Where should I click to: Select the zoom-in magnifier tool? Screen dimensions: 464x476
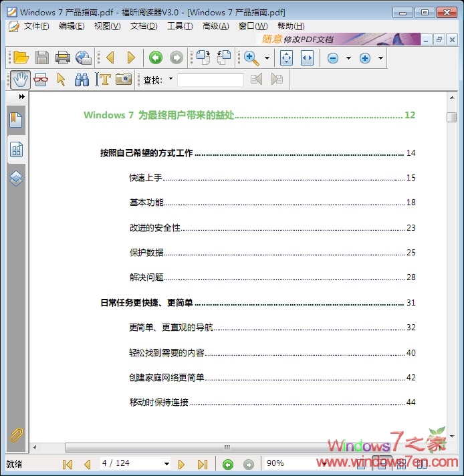[252, 58]
